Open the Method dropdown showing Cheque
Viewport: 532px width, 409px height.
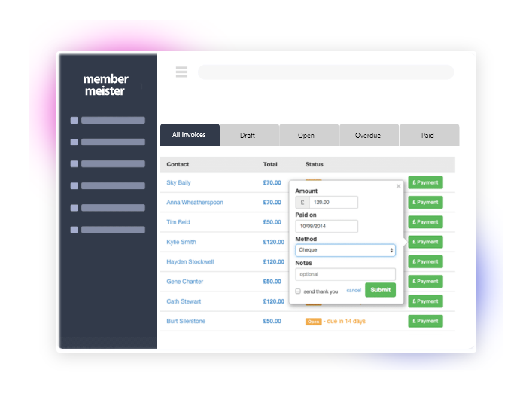click(x=345, y=250)
